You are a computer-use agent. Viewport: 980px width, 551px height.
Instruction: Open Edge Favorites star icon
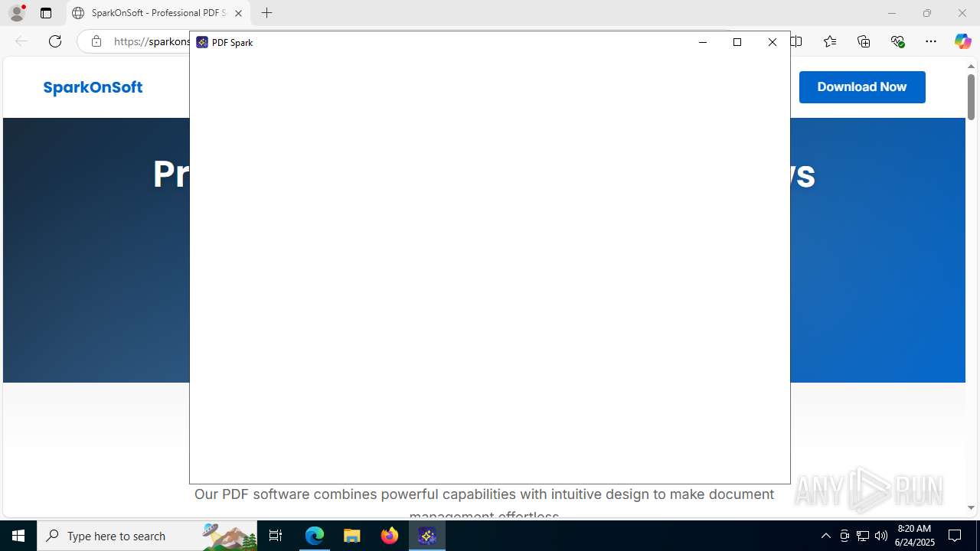(x=830, y=41)
